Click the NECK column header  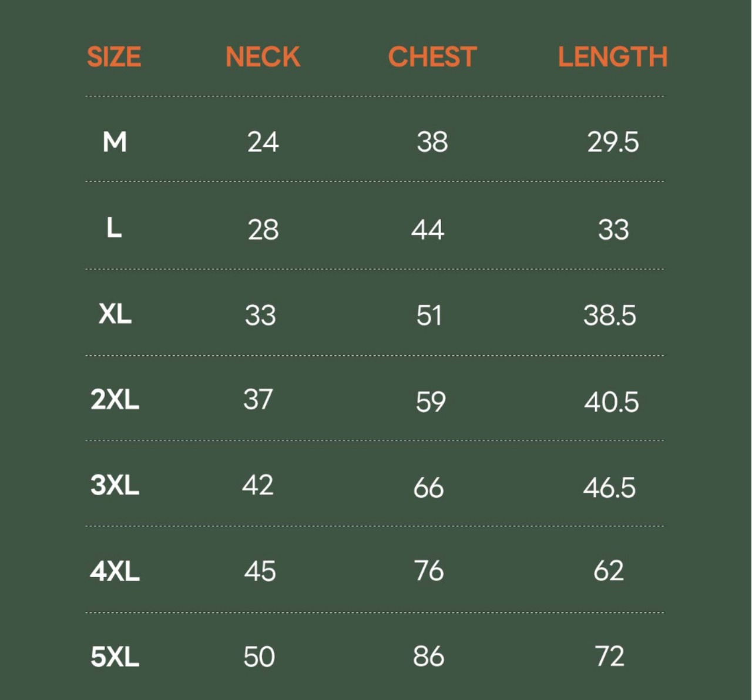(263, 57)
